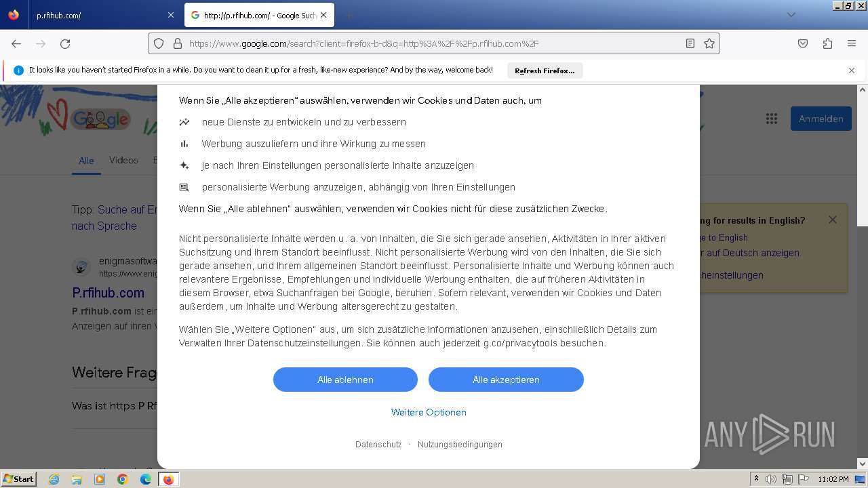Open the Extensions puzzle icon
868x488 pixels.
(827, 43)
